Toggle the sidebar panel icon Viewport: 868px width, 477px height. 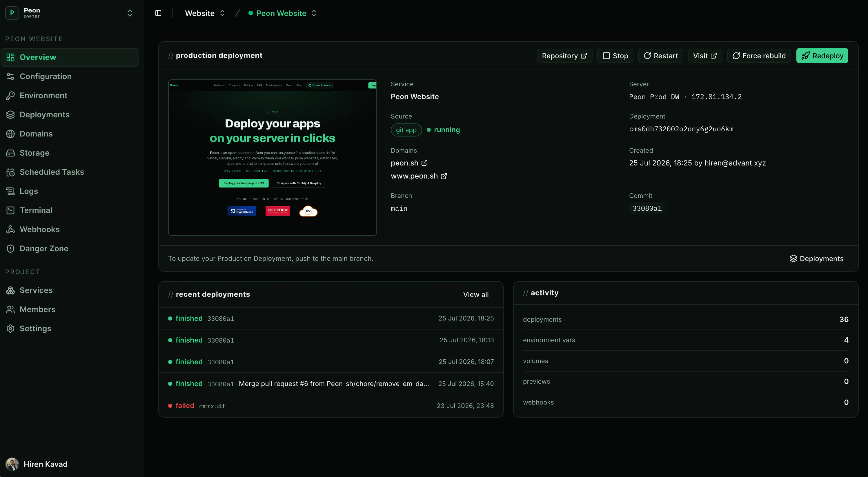(x=158, y=13)
